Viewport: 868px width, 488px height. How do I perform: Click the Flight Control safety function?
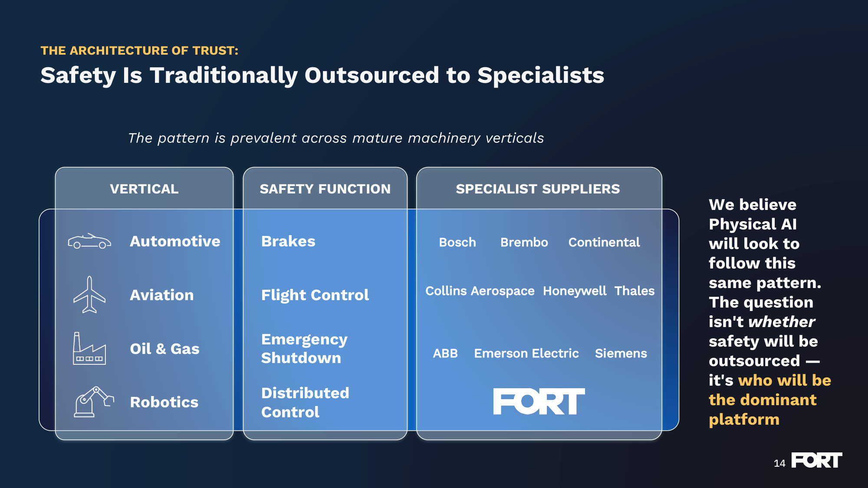(315, 295)
